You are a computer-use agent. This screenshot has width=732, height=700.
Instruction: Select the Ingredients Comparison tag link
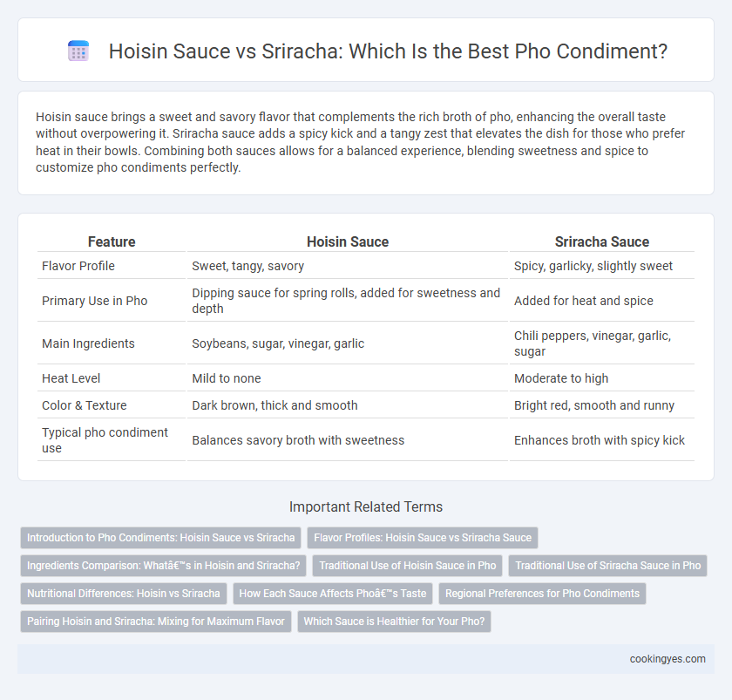point(164,566)
